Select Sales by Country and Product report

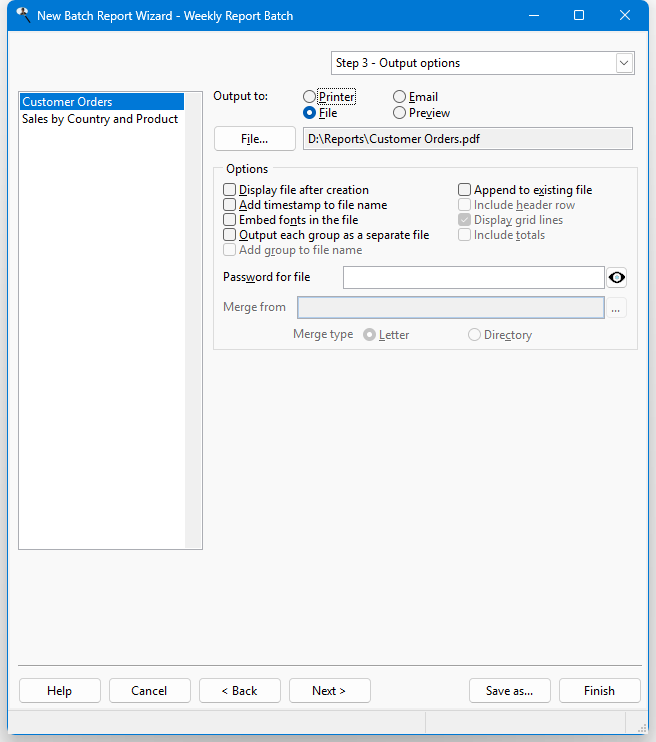tap(100, 119)
